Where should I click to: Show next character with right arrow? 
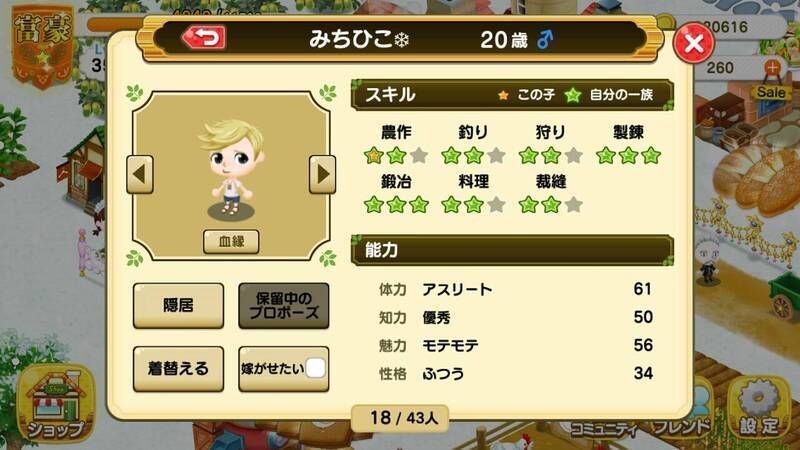322,174
